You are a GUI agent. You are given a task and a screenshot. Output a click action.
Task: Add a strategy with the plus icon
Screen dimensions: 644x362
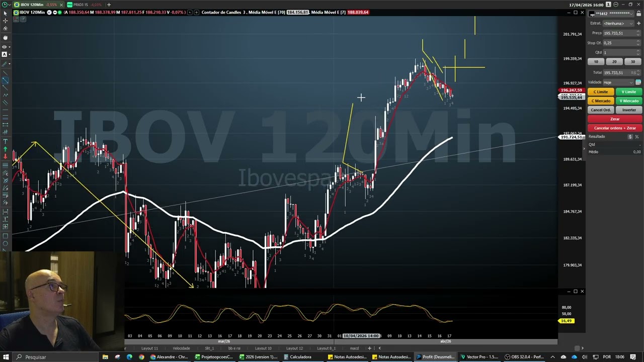pyautogui.click(x=638, y=23)
